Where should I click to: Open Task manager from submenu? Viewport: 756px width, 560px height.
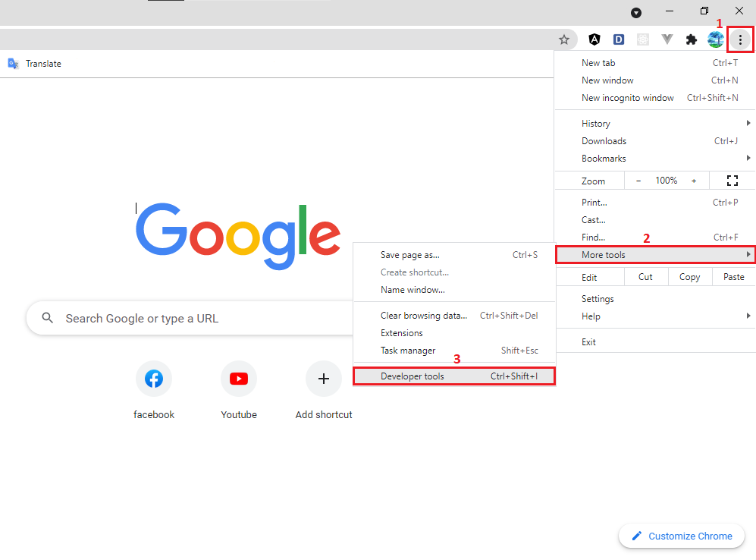[455, 350]
